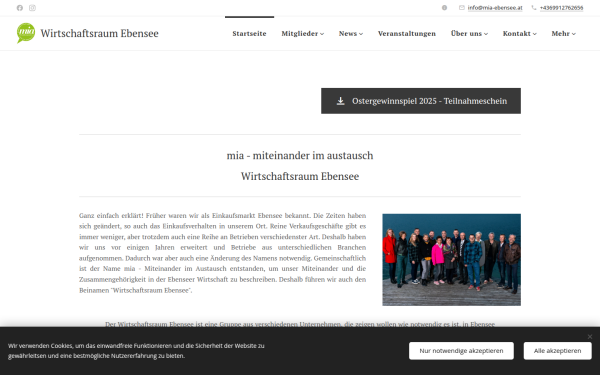600x375 pixels.
Task: Click cookie notice text Wir verwenden Cookies
Action: pos(136,351)
